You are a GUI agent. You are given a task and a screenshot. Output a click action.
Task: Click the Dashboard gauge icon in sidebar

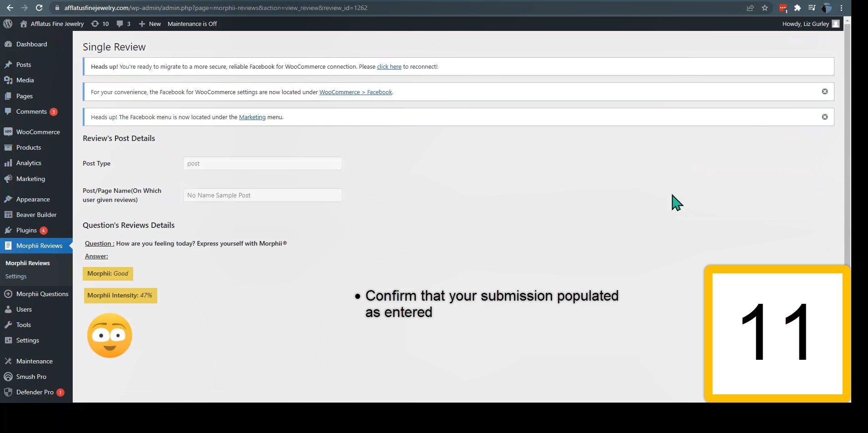pyautogui.click(x=8, y=44)
